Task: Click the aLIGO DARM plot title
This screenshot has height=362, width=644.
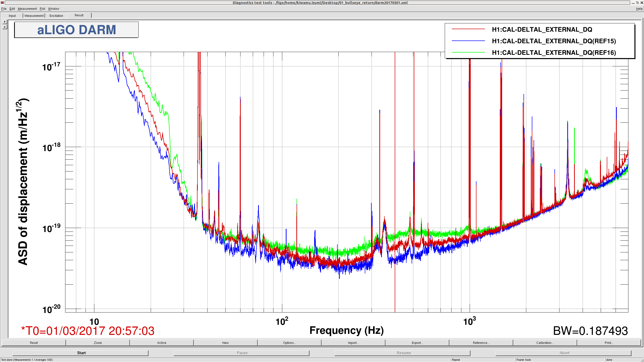Action: click(x=76, y=30)
